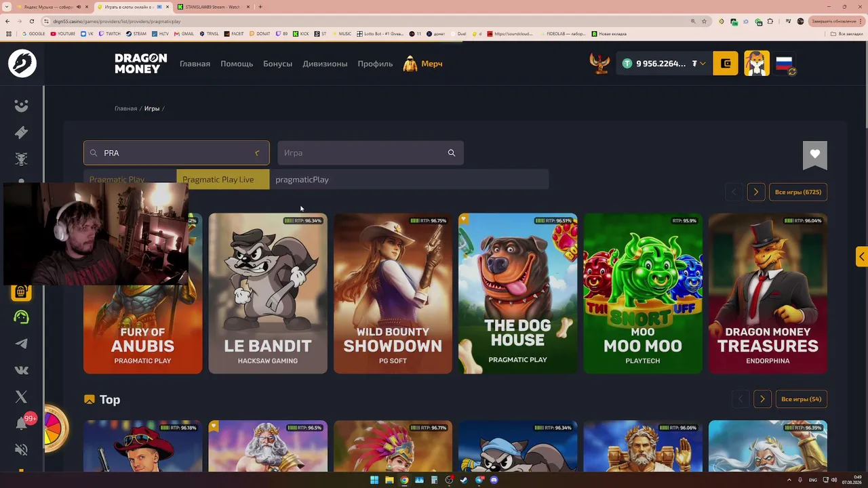Click the dragon logo in the sidebar
This screenshot has height=488, width=868.
click(22, 64)
